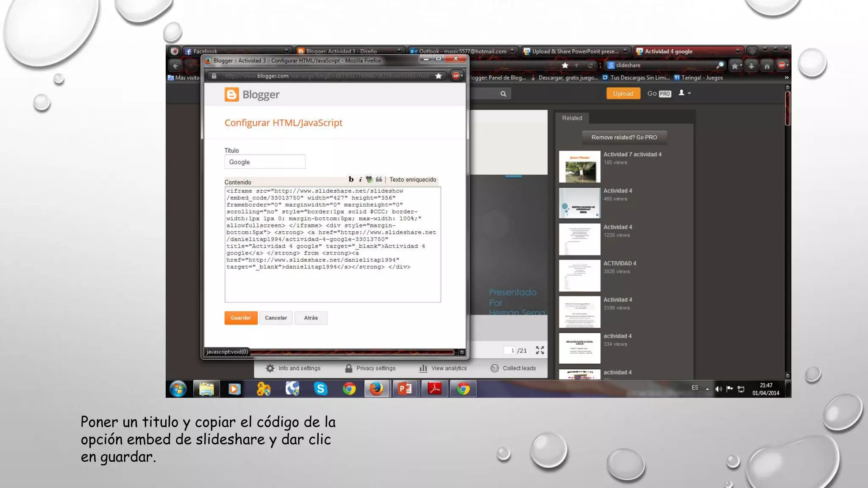This screenshot has width=868, height=488.
Task: Open ACTIVIDAD 4 with 3026 views
Action: pyautogui.click(x=579, y=276)
